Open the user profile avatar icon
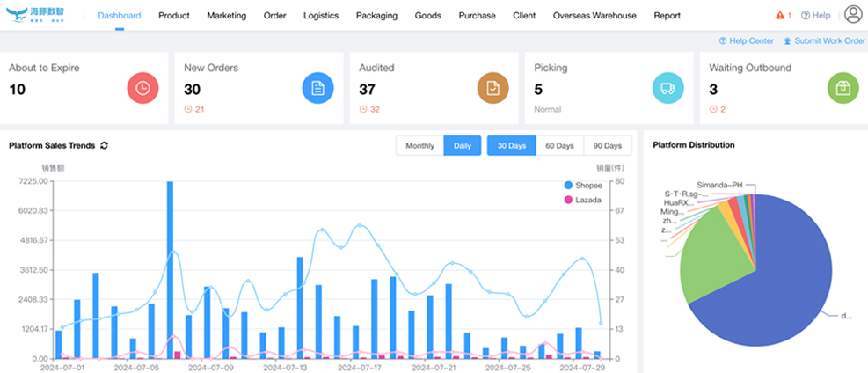 pyautogui.click(x=852, y=15)
